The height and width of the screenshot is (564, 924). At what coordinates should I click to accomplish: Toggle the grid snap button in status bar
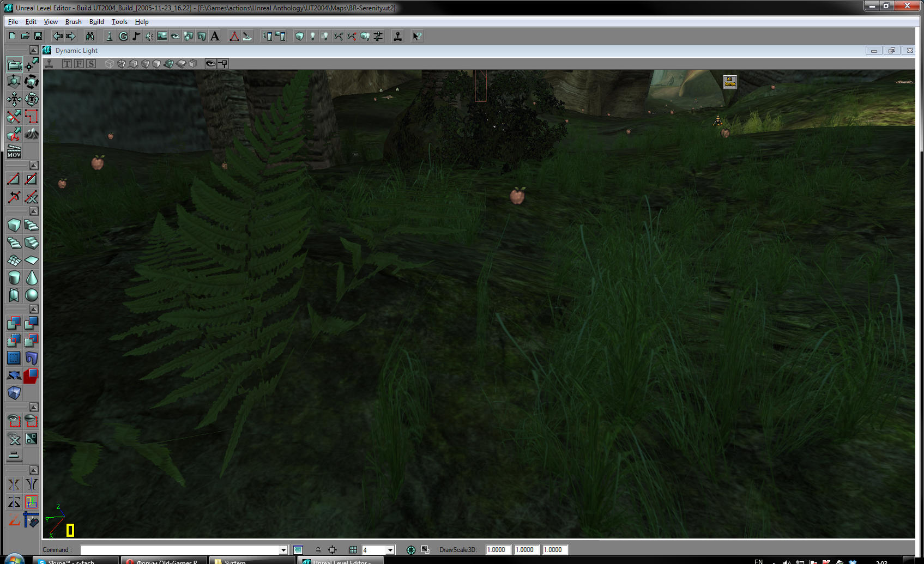[x=353, y=550]
